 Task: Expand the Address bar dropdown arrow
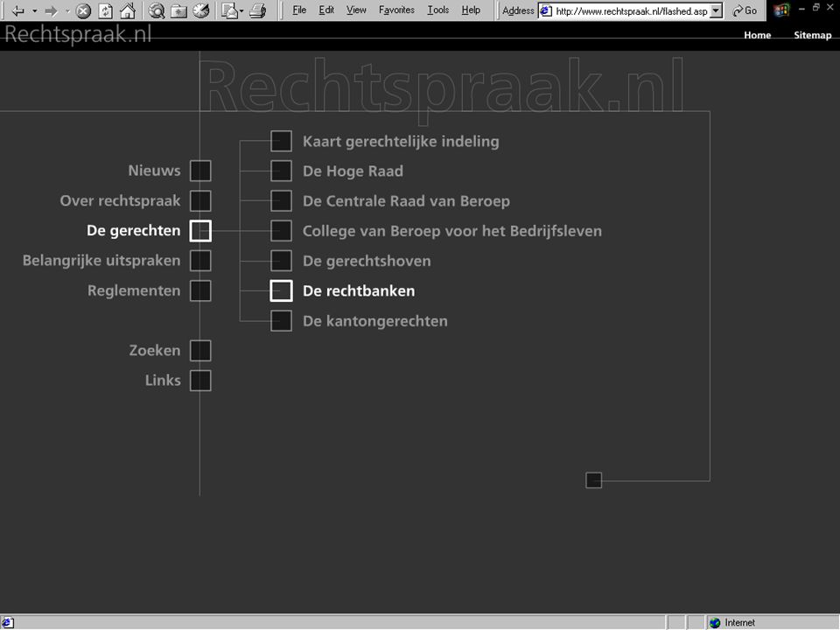click(717, 10)
